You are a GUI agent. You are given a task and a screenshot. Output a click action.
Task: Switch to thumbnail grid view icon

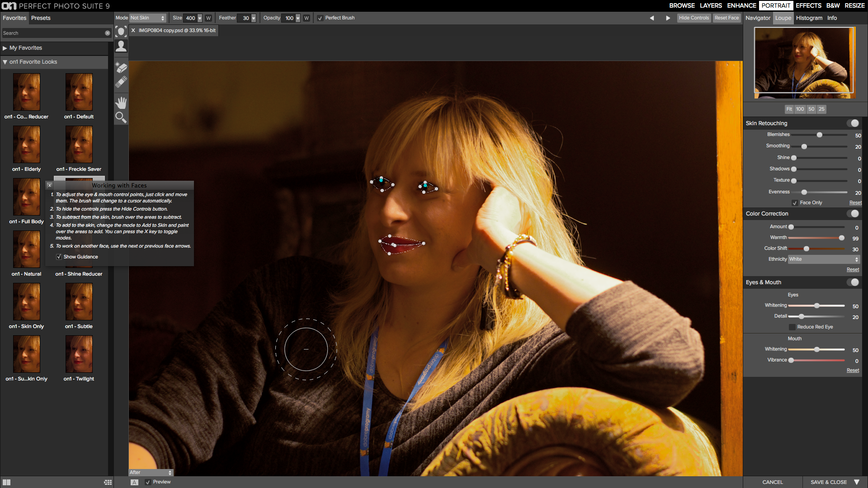point(108,482)
